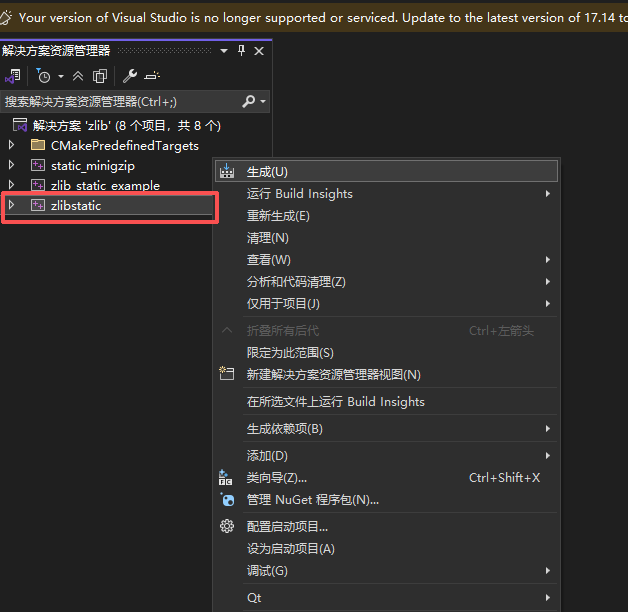The width and height of the screenshot is (628, 612).
Task: Click solution icon beside 'zlib'
Action: 20,125
